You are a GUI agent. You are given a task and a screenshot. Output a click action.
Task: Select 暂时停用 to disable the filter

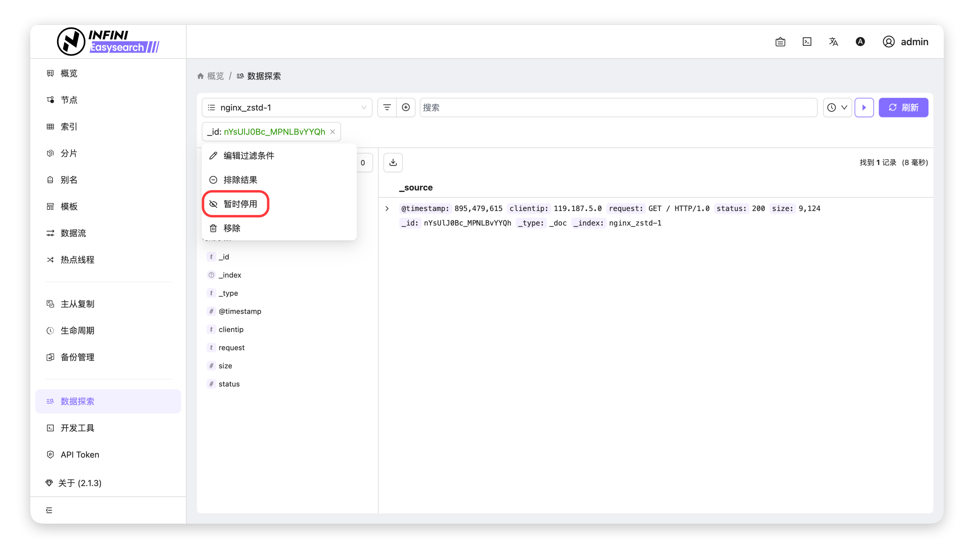pos(240,204)
